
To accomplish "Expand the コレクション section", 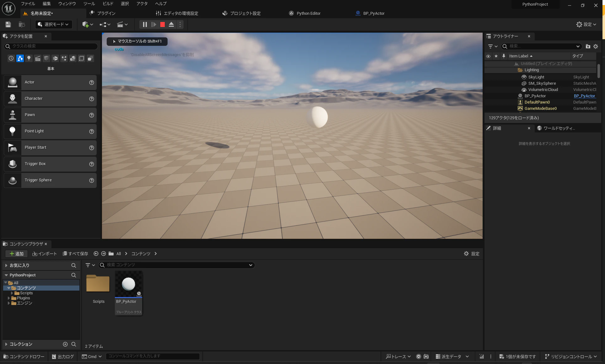I will (x=6, y=344).
